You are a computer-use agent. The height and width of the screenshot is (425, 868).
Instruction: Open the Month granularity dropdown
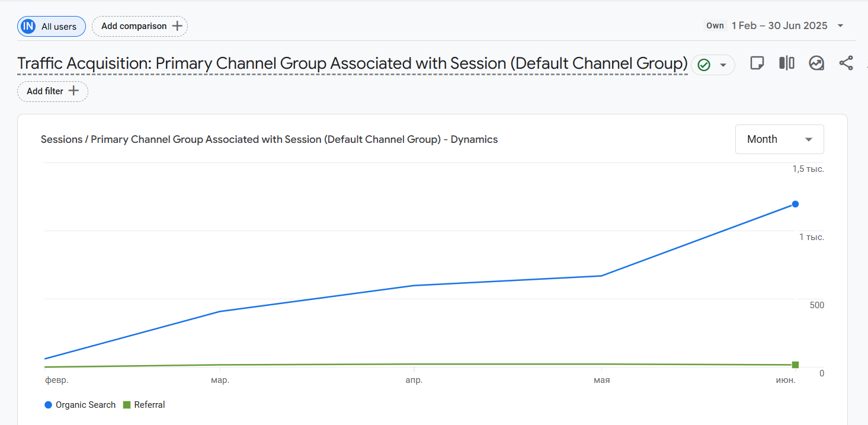coord(779,139)
